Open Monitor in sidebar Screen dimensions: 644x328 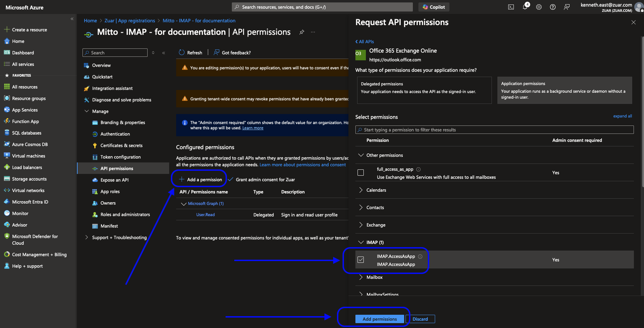coord(20,213)
